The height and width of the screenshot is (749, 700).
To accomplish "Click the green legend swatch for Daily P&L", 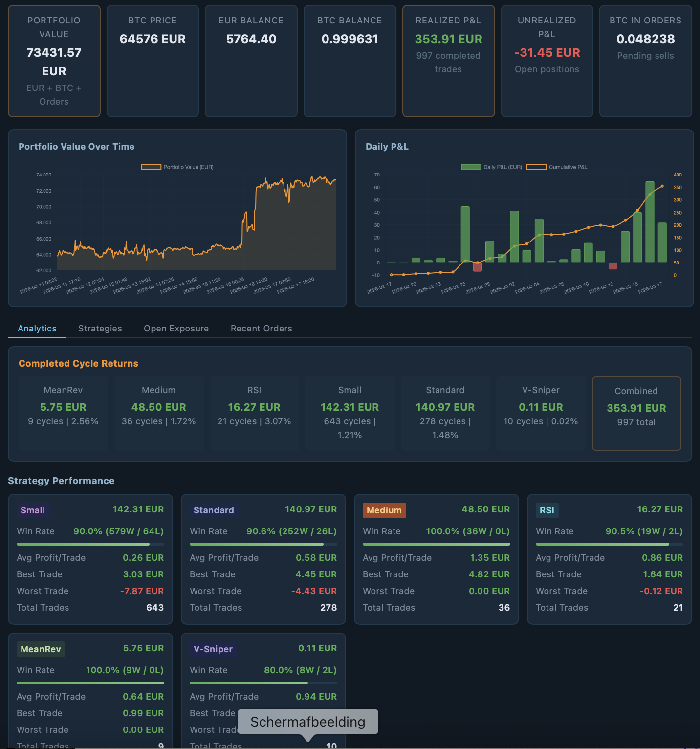I will (471, 167).
